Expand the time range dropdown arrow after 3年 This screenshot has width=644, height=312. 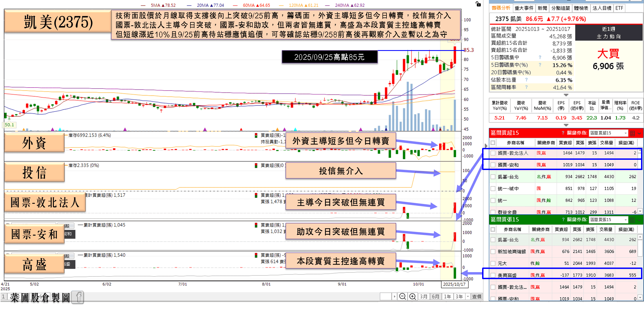coord(468,296)
